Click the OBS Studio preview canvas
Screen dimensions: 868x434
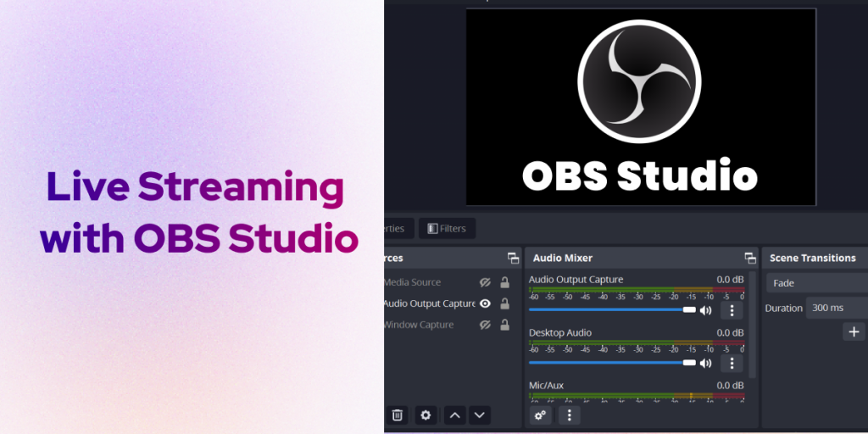click(x=641, y=107)
